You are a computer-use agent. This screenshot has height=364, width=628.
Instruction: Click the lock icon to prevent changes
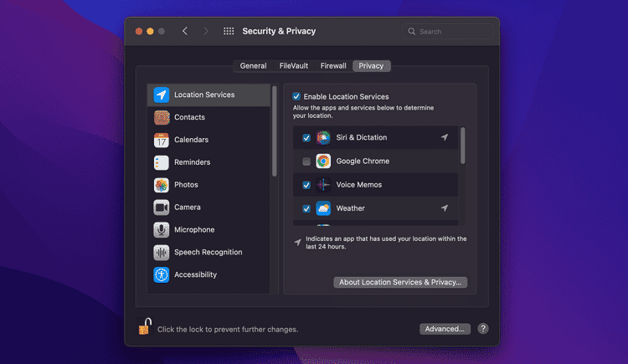click(x=145, y=326)
